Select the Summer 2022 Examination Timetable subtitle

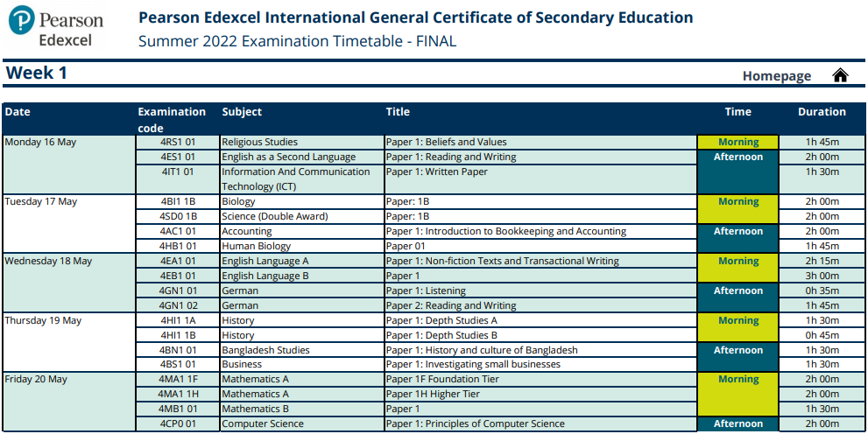pos(297,41)
